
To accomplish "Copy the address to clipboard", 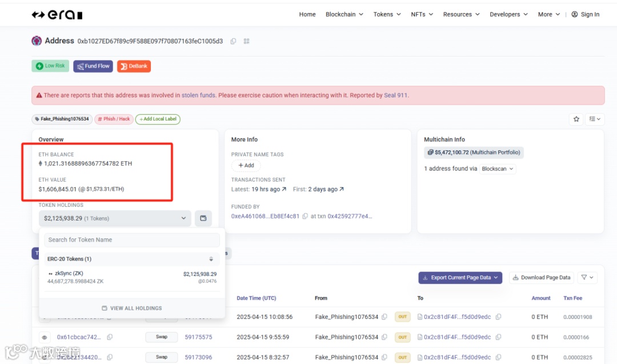I will pyautogui.click(x=233, y=41).
